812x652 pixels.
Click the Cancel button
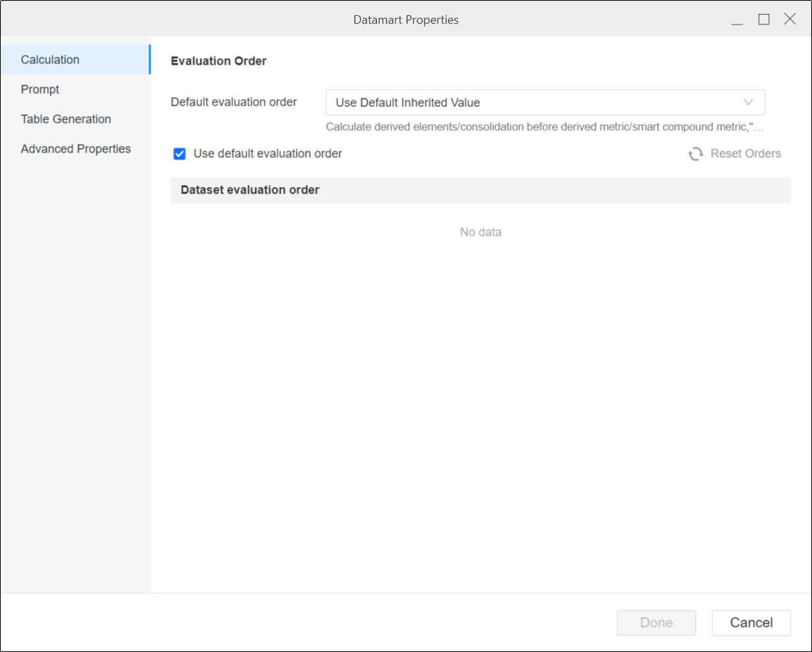751,622
